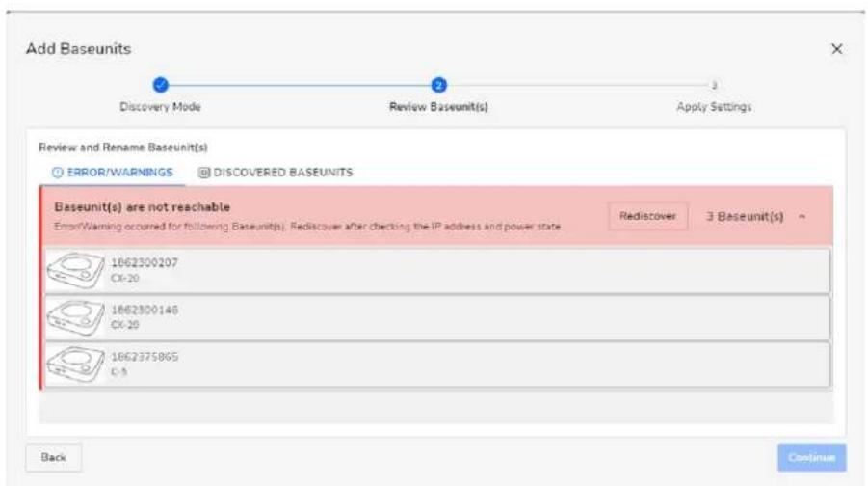Select the Discovery Mode step label
Image resolution: width=868 pixels, height=486 pixels.
(161, 107)
